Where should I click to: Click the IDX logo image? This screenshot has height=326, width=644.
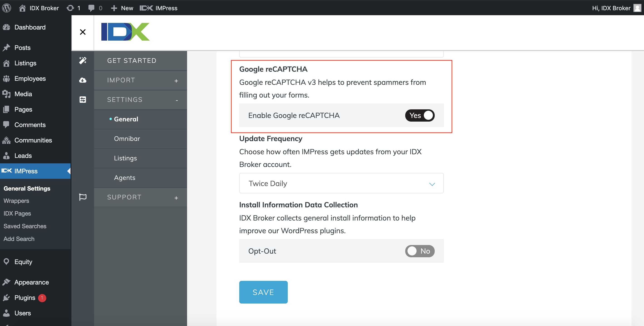click(125, 32)
